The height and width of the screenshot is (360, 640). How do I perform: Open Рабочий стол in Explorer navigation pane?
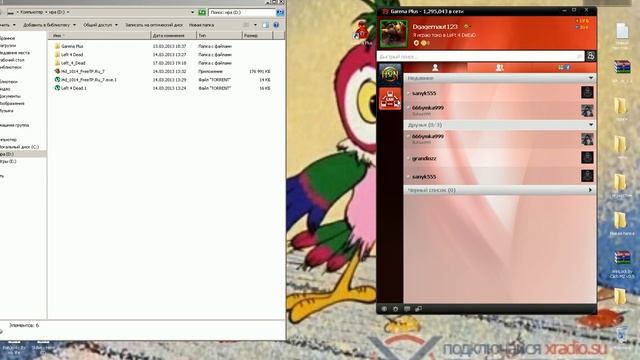coord(12,60)
